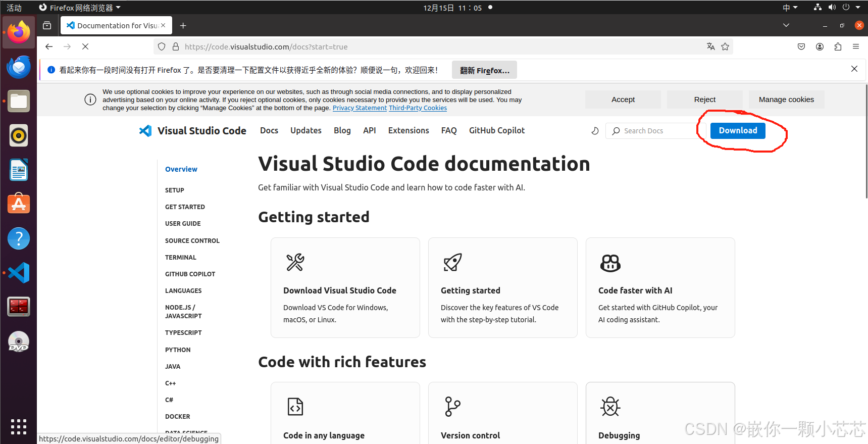Image resolution: width=868 pixels, height=444 pixels.
Task: Click the shield tracking protection icon
Action: [x=162, y=46]
